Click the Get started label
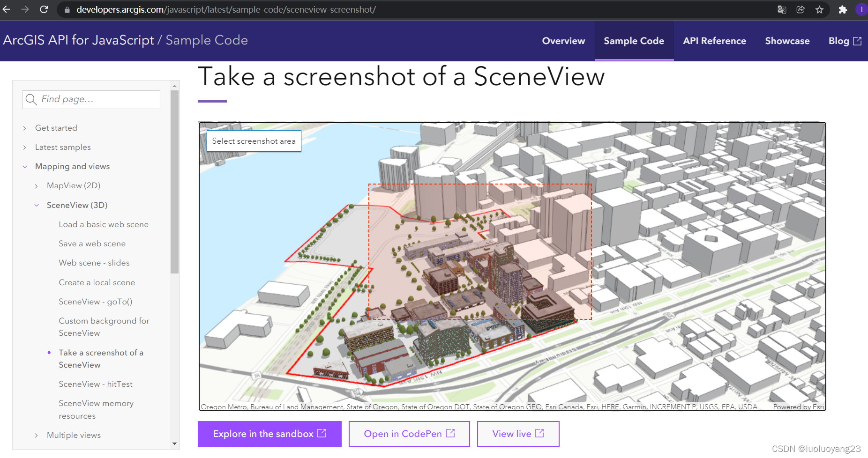Viewport: 868px width, 458px height. (x=56, y=128)
